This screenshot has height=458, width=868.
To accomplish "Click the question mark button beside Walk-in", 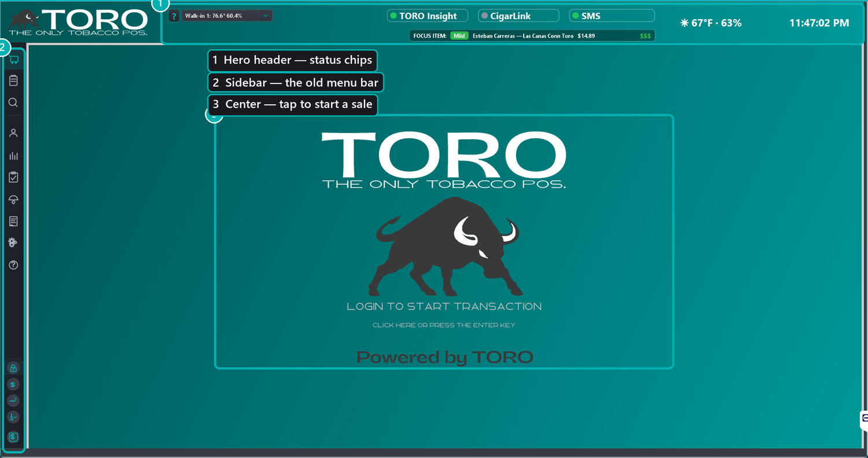I will pos(174,16).
